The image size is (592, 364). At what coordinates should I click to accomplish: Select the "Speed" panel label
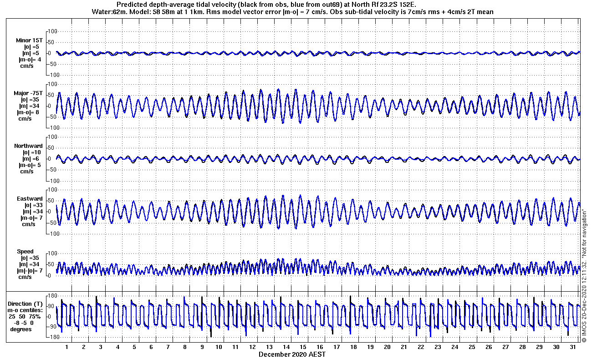click(x=25, y=252)
